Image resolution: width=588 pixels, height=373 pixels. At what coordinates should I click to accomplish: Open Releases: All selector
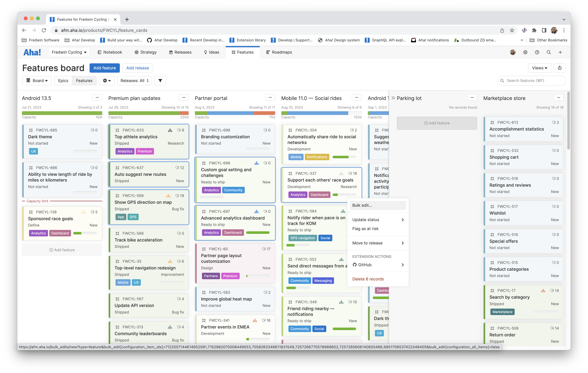pos(134,81)
